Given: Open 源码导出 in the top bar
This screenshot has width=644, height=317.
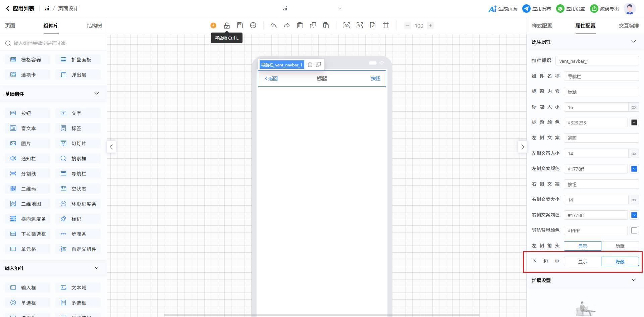Looking at the screenshot, I should (604, 9).
